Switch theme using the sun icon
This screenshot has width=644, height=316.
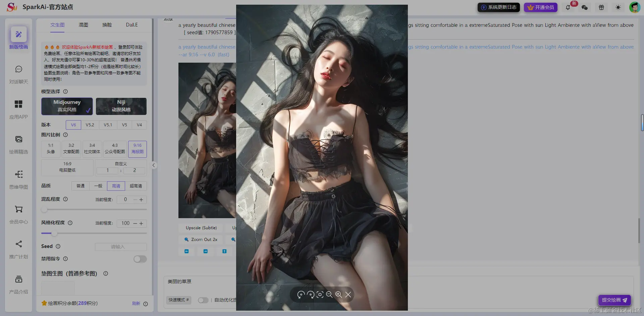[618, 7]
